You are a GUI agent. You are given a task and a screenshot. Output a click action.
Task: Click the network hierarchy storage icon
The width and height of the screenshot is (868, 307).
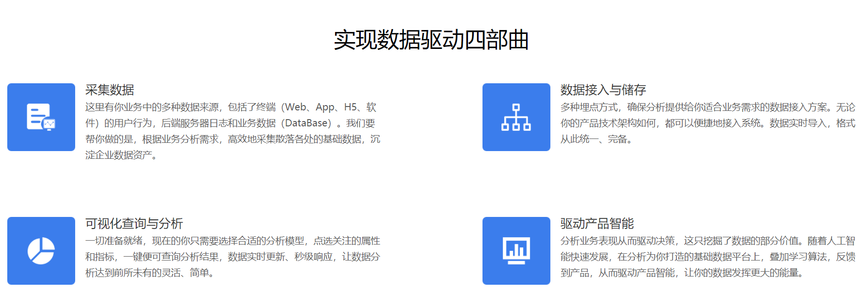click(516, 117)
